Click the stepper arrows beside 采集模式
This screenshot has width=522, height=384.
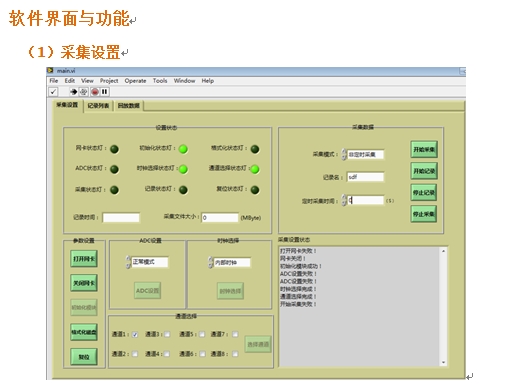pos(344,155)
